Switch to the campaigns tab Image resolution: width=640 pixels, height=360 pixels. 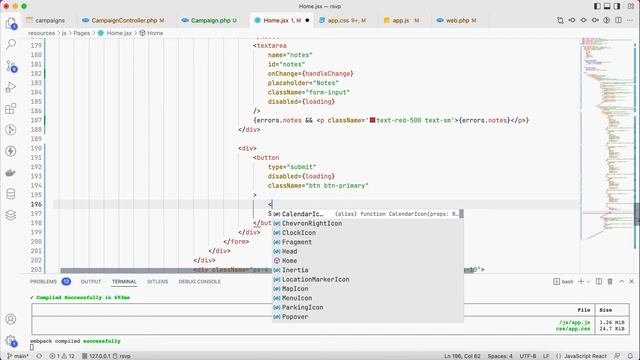point(50,20)
